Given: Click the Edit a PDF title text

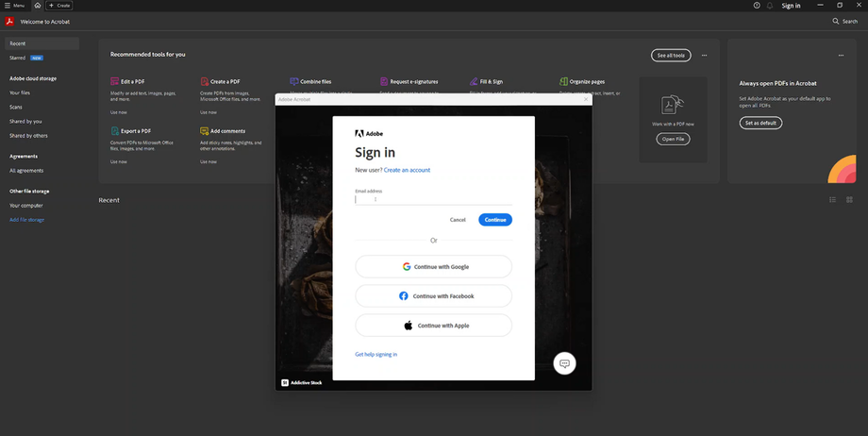Looking at the screenshot, I should click(133, 81).
